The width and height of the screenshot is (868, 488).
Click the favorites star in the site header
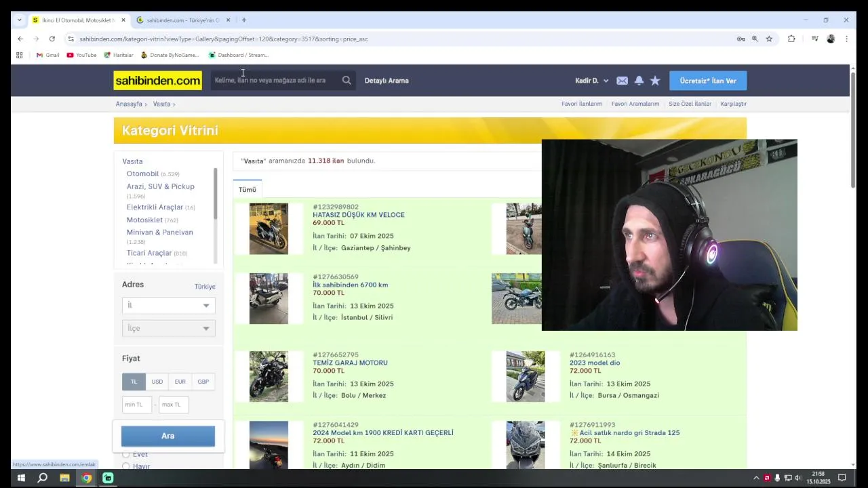tap(655, 81)
